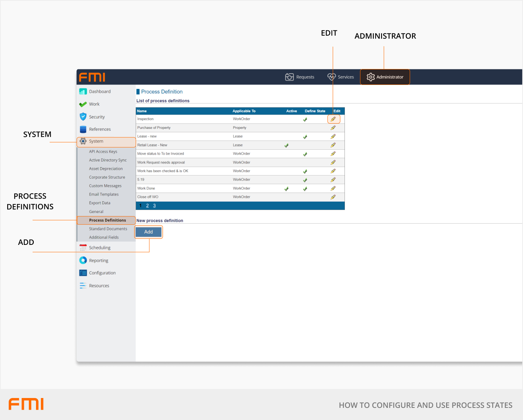523x420 pixels.
Task: Select Email Templates in System submenu
Action: pos(104,194)
